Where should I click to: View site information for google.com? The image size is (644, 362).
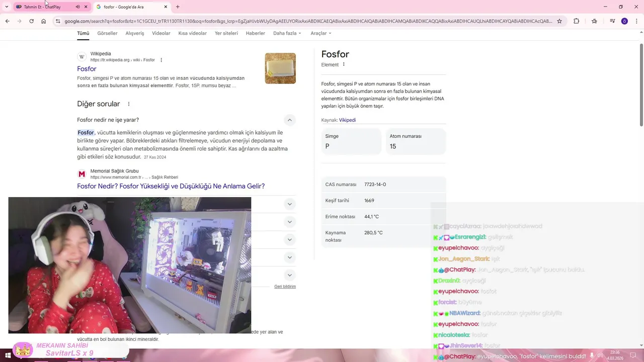tap(58, 21)
